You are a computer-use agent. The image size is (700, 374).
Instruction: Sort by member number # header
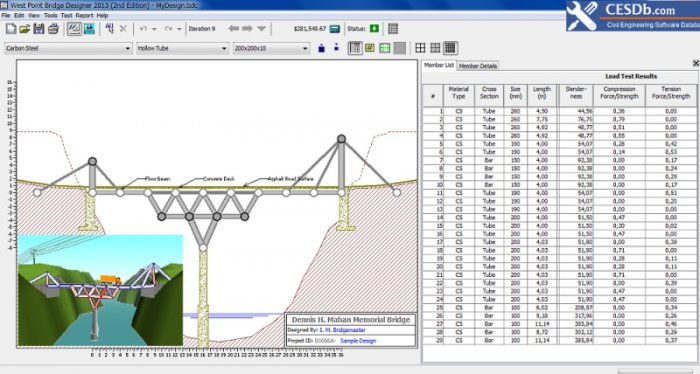point(433,96)
